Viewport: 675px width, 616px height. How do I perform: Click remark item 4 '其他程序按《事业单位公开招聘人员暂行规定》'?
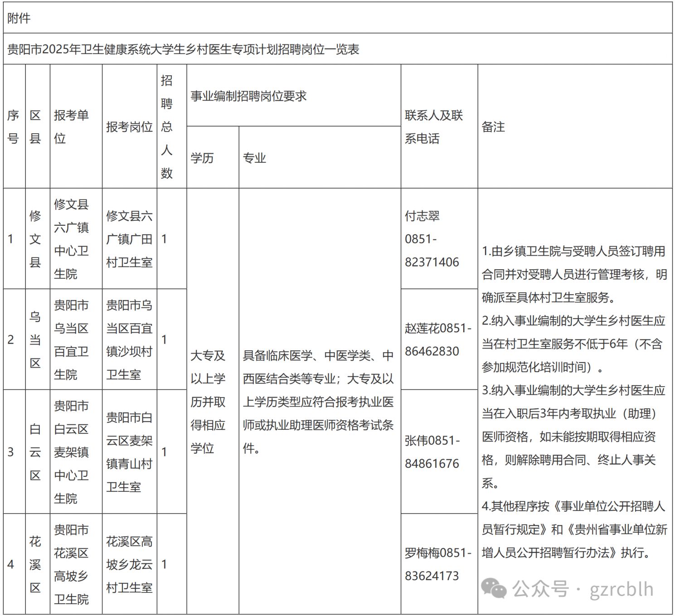point(574,518)
